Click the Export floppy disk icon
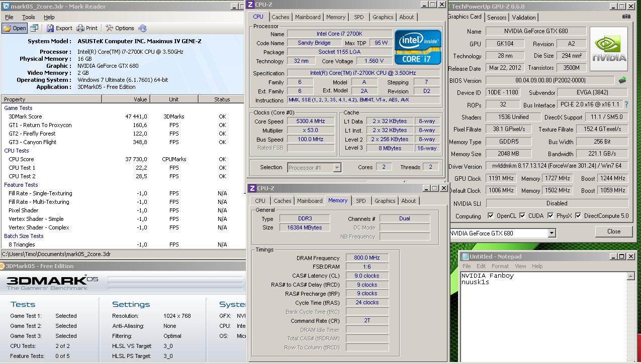Image resolution: width=641 pixels, height=364 pixels. [x=50, y=28]
